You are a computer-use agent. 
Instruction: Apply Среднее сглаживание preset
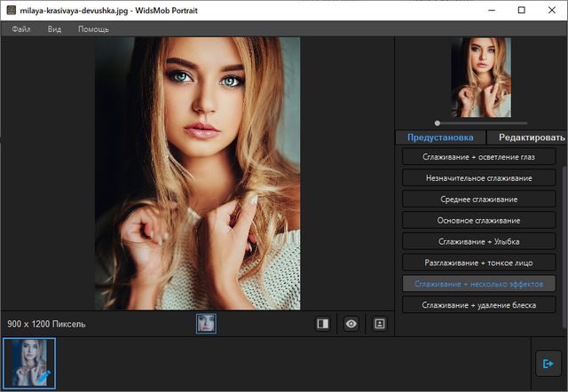478,199
